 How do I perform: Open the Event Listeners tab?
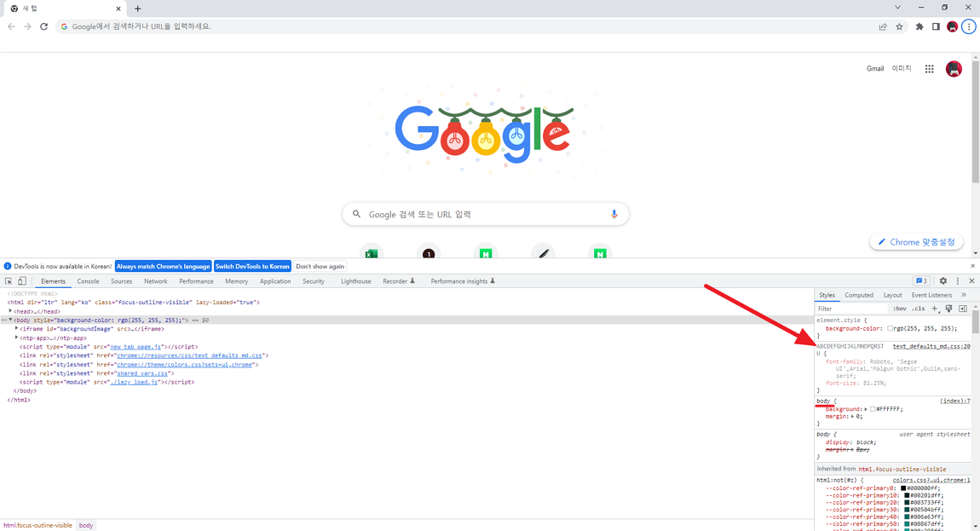tap(931, 295)
